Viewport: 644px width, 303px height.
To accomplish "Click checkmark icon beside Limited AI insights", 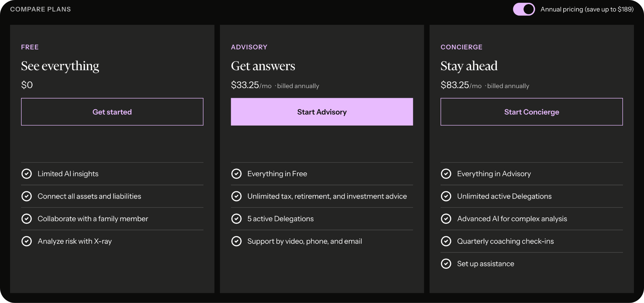I will pos(27,174).
